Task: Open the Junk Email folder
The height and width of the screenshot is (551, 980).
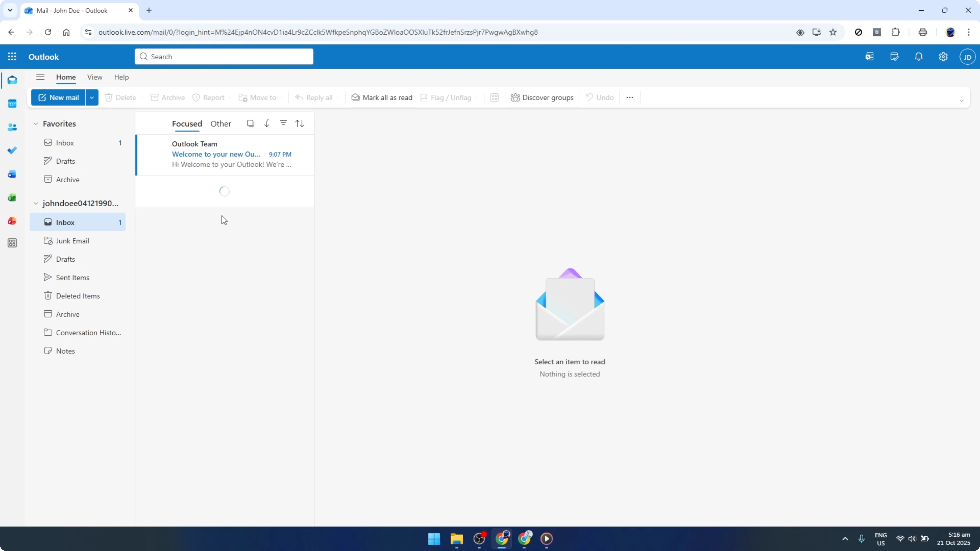Action: point(78,241)
